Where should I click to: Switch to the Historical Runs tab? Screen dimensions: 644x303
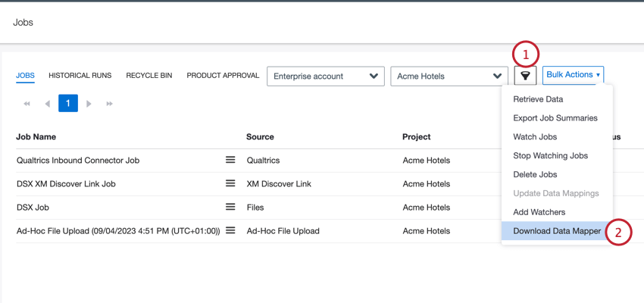(80, 76)
